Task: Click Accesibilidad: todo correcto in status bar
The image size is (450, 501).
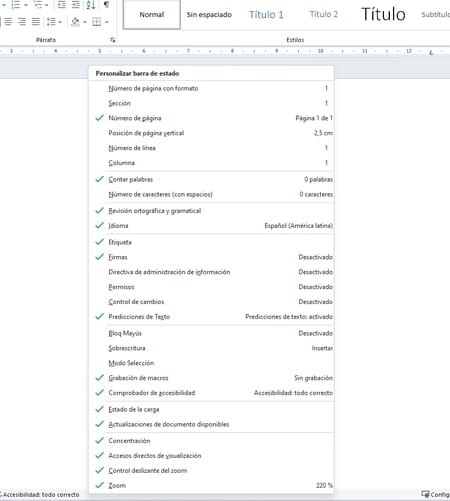Action: [x=41, y=495]
